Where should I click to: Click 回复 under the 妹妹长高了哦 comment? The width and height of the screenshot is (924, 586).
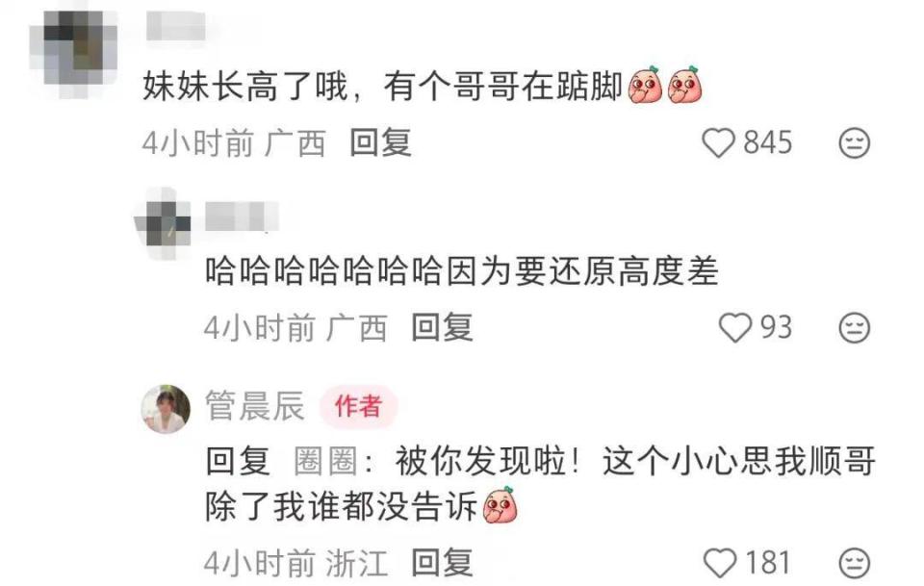click(380, 143)
